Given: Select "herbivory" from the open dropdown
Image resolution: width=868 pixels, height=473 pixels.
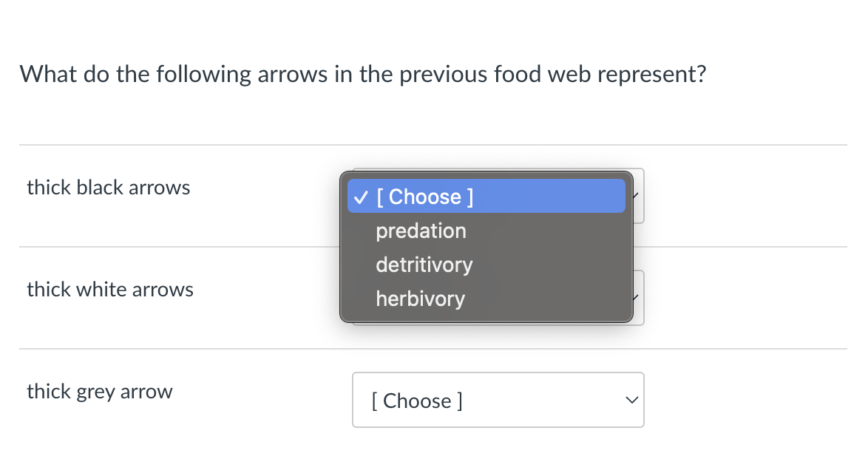Looking at the screenshot, I should pos(420,299).
